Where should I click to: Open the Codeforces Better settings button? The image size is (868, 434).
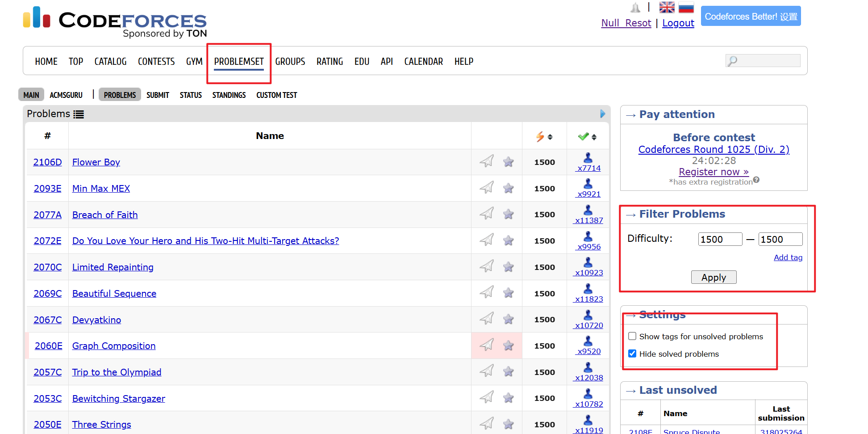click(x=751, y=17)
